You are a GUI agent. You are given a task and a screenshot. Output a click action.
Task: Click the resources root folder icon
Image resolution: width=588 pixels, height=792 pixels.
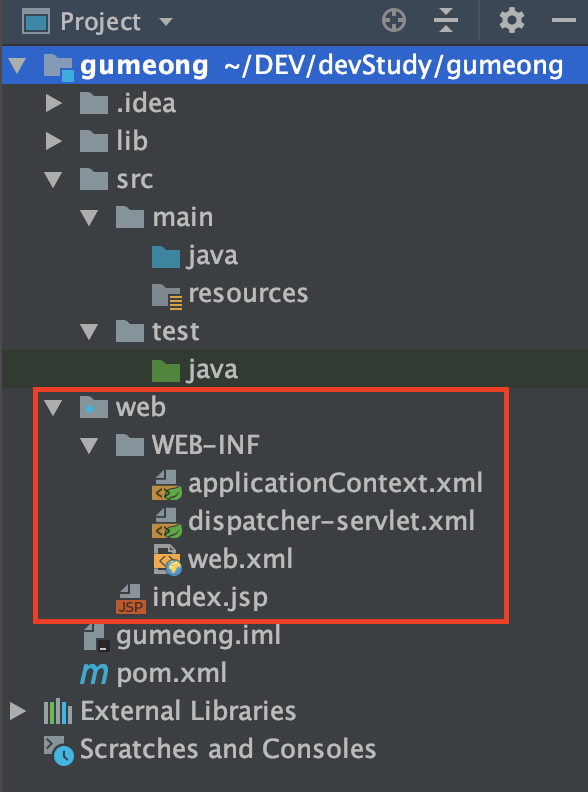[167, 295]
